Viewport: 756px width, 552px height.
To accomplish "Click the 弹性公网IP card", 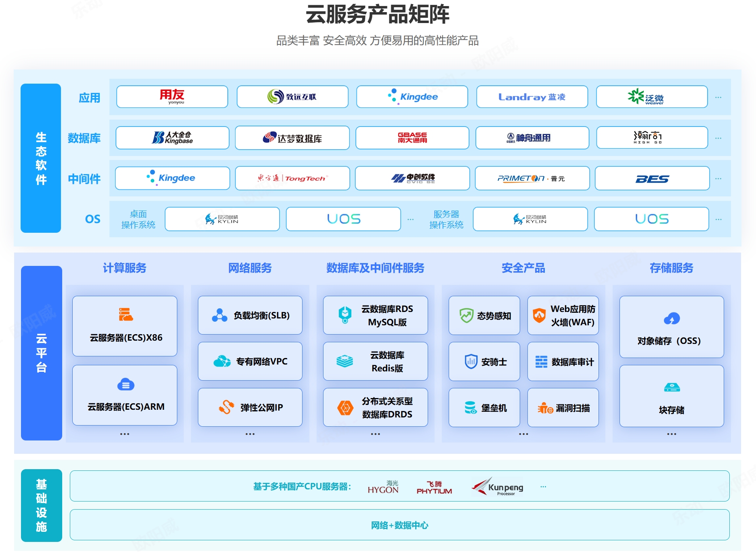I will point(250,407).
